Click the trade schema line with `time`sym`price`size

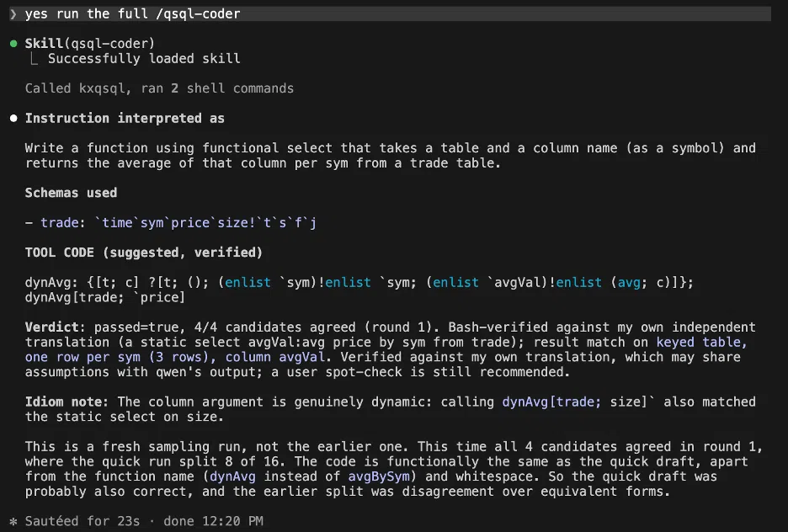(171, 222)
